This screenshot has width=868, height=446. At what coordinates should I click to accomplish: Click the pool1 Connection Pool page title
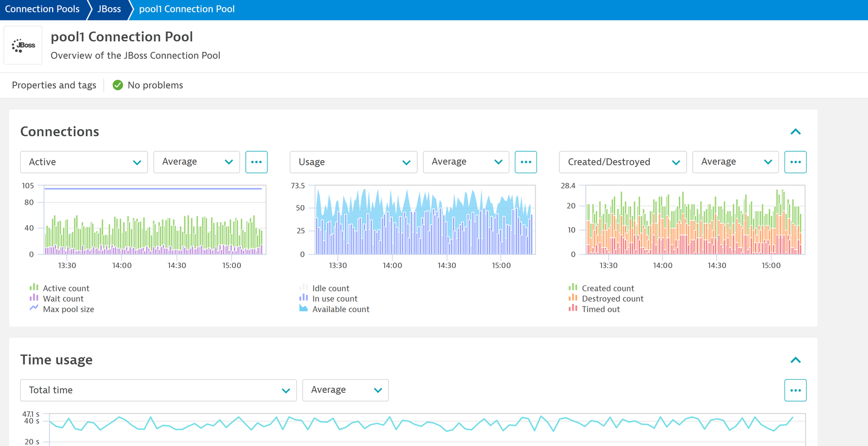(122, 37)
